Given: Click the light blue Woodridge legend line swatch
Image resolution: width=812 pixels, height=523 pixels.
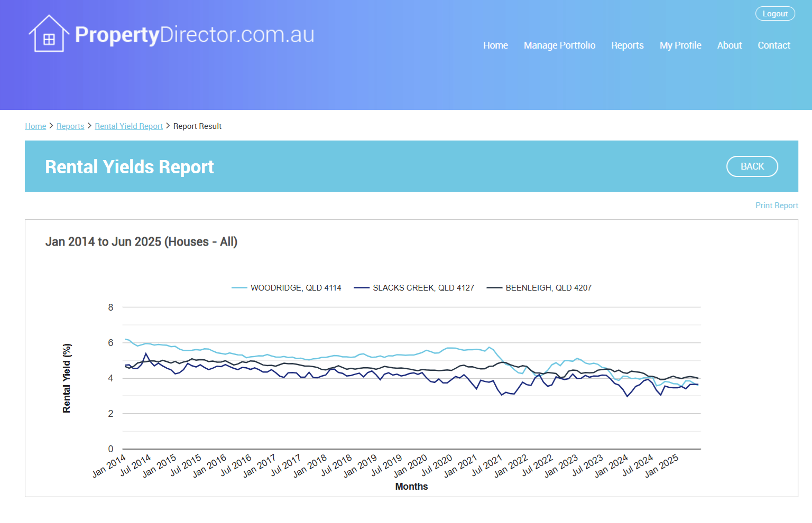Looking at the screenshot, I should (239, 288).
